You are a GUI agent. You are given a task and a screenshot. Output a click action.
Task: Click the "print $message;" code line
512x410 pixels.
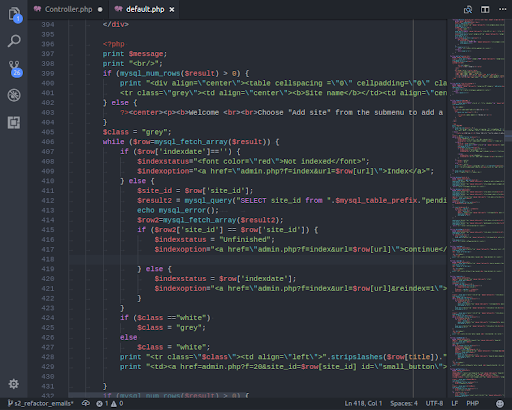click(x=135, y=54)
